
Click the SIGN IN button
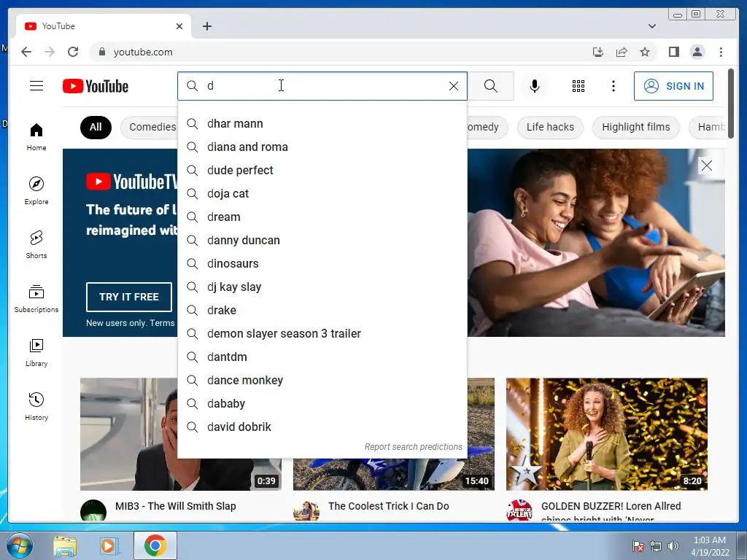click(673, 86)
